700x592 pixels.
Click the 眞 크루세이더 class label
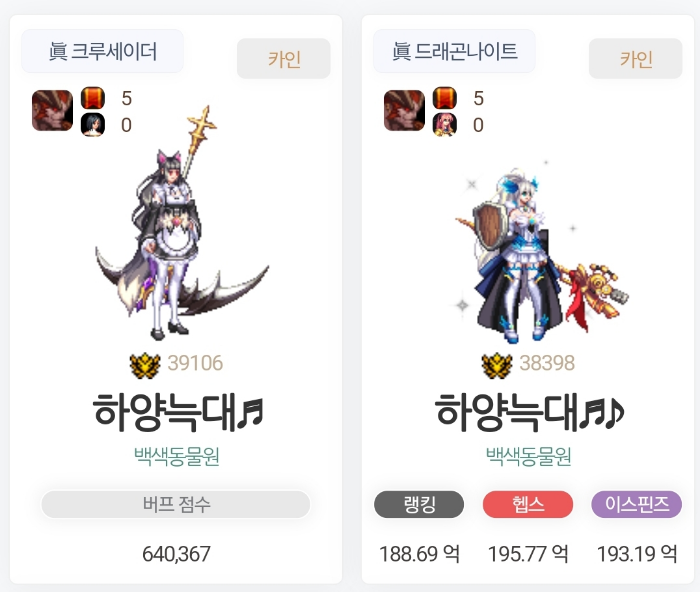pyautogui.click(x=102, y=51)
